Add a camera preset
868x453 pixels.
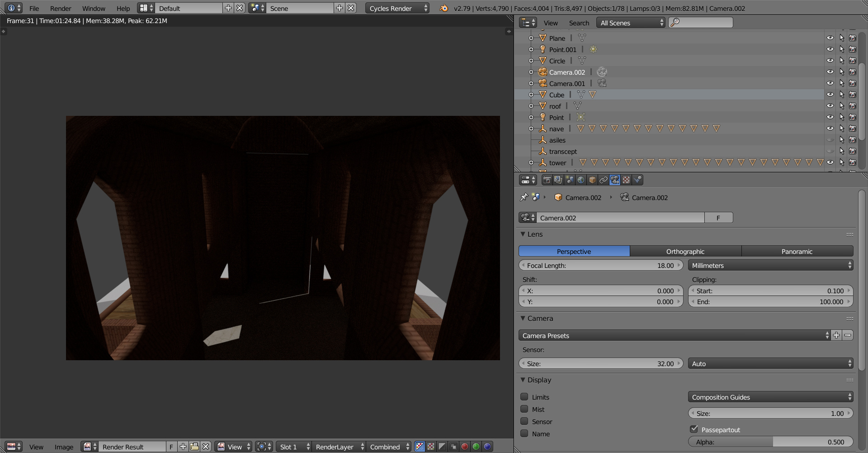(836, 335)
